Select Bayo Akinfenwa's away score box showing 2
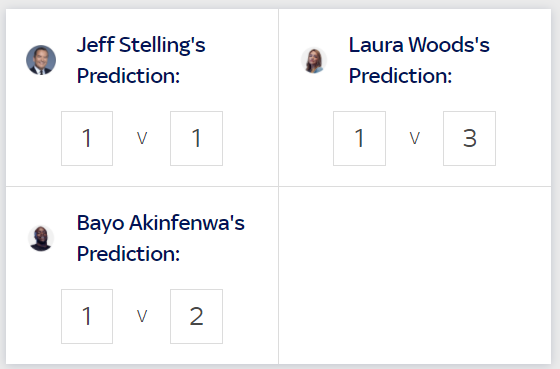The height and width of the screenshot is (369, 560). point(196,316)
